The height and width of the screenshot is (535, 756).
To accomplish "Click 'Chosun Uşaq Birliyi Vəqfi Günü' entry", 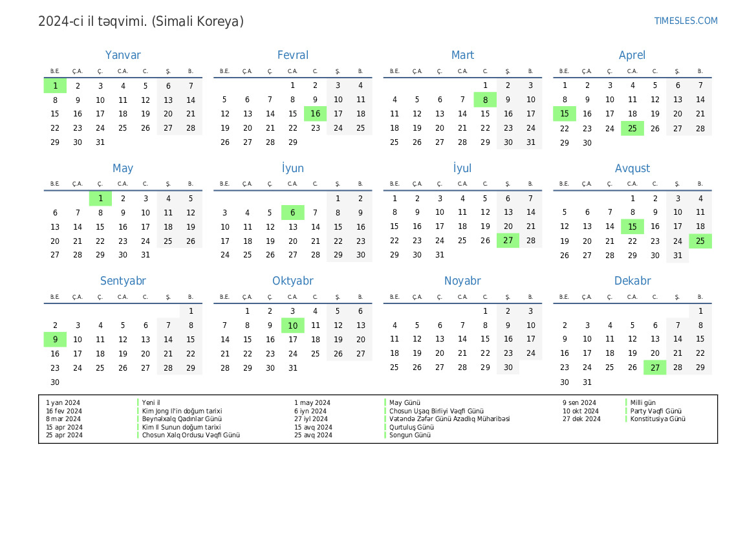I will 437,411.
